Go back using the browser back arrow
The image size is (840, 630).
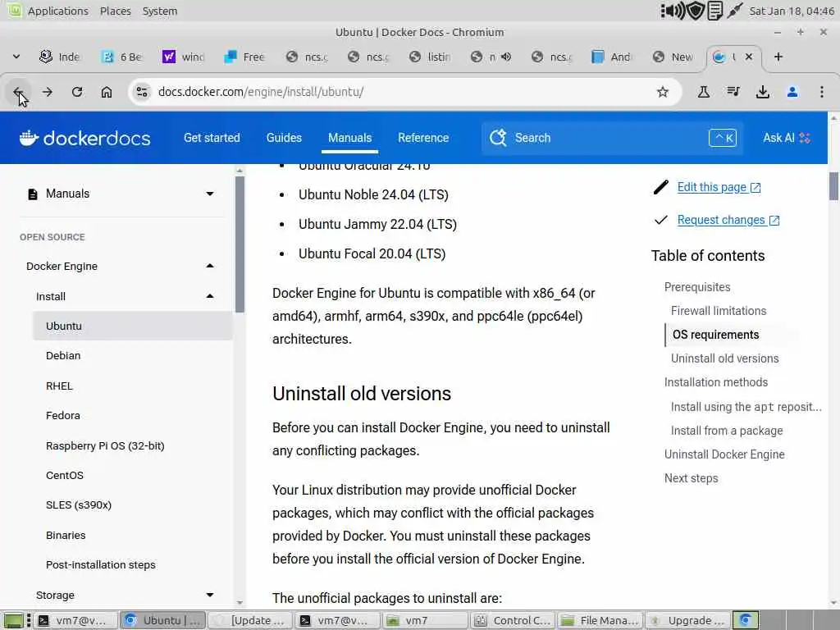[x=18, y=92]
